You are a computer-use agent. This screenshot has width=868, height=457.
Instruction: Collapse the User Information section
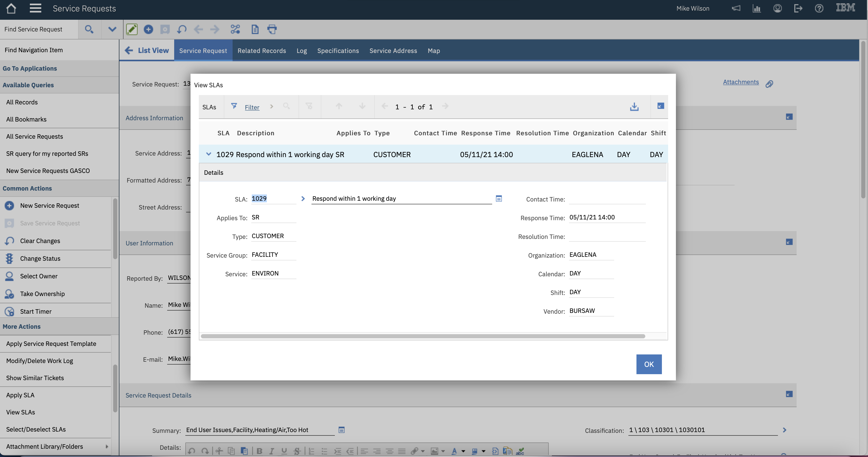pyautogui.click(x=789, y=242)
